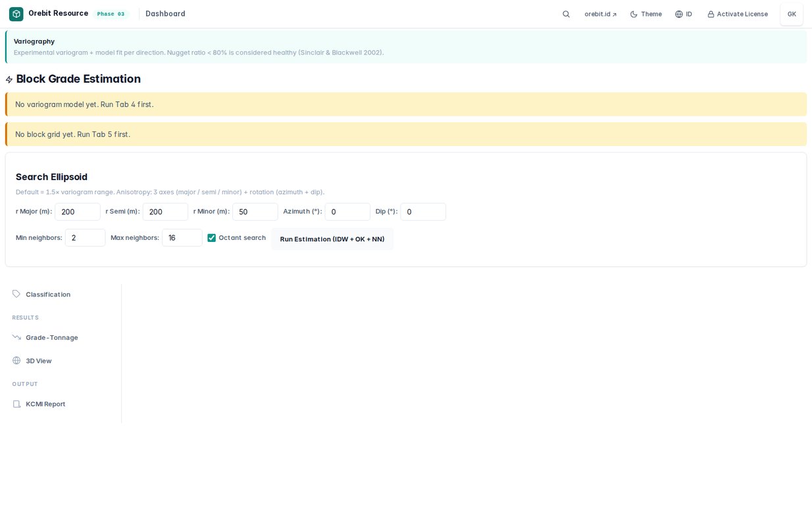Click Activate License lock button
This screenshot has height=526, width=812.
point(737,14)
